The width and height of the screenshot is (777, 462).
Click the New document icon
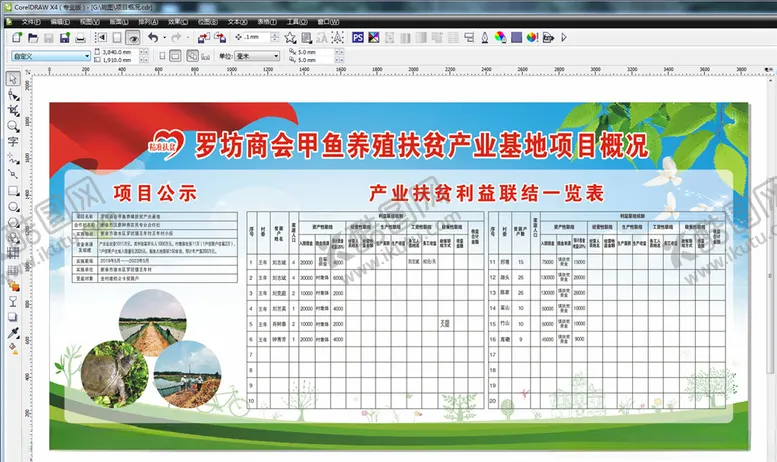coord(17,38)
